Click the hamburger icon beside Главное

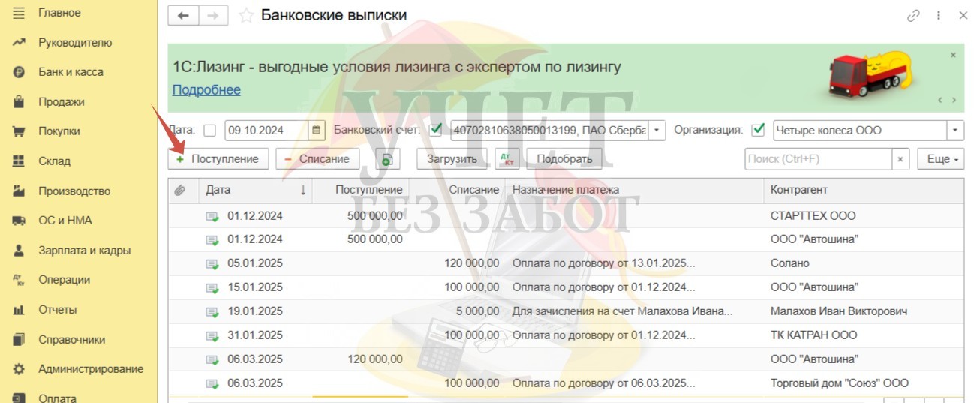click(20, 13)
